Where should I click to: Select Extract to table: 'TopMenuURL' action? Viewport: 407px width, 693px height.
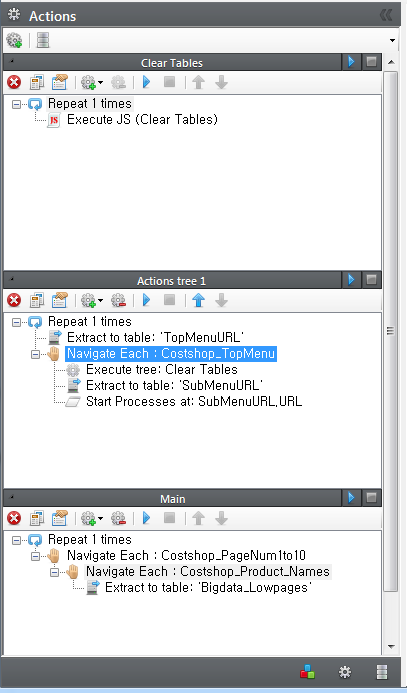click(x=156, y=338)
